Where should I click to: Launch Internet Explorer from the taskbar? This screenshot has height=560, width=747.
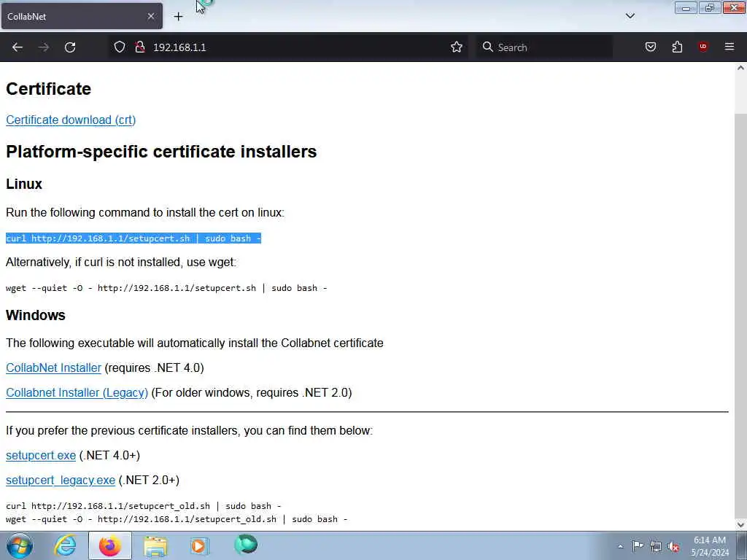pos(65,545)
